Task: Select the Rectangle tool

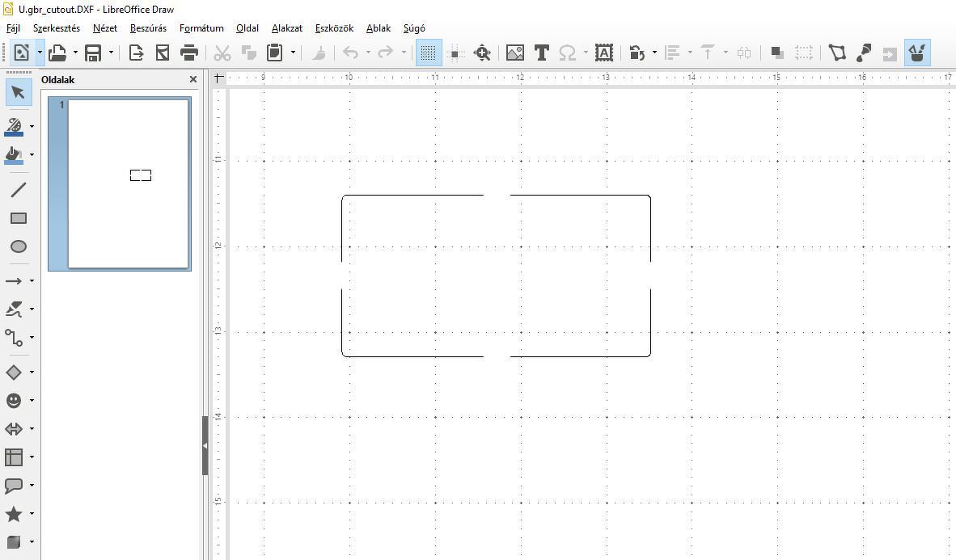Action: [x=19, y=218]
